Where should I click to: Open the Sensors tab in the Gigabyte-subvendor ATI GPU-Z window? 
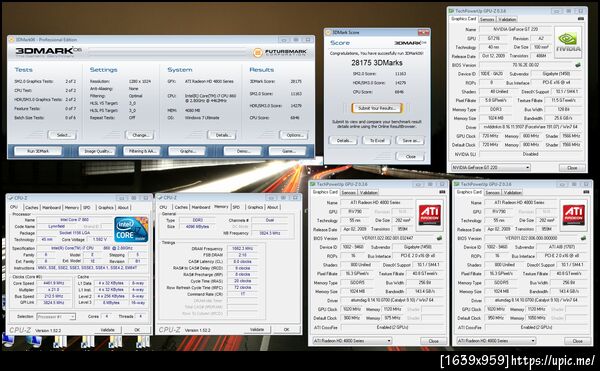point(349,192)
